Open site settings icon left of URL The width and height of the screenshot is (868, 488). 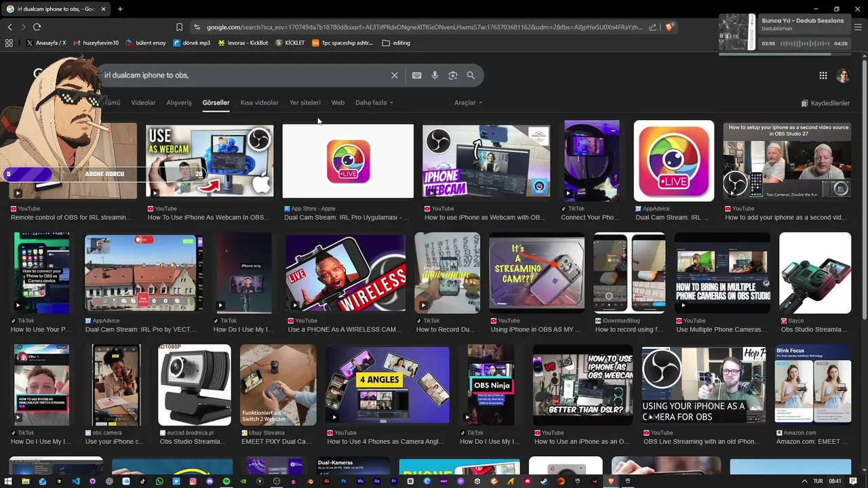pos(197,27)
